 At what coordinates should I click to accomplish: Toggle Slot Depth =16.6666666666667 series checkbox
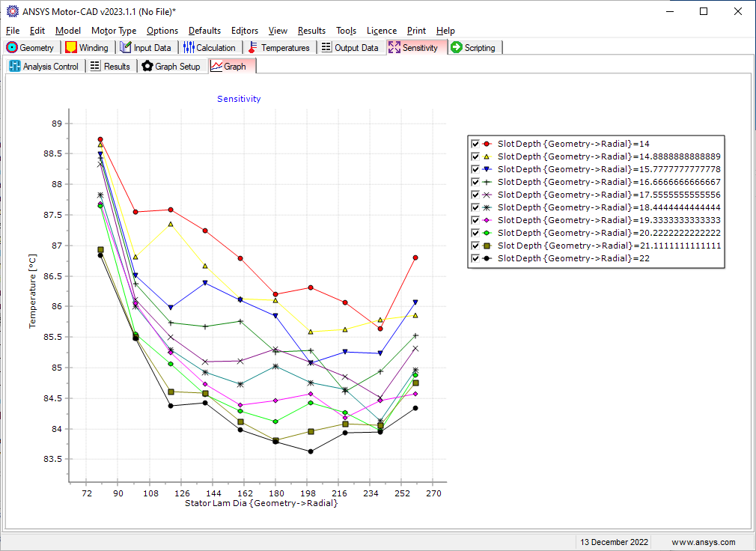coord(475,182)
